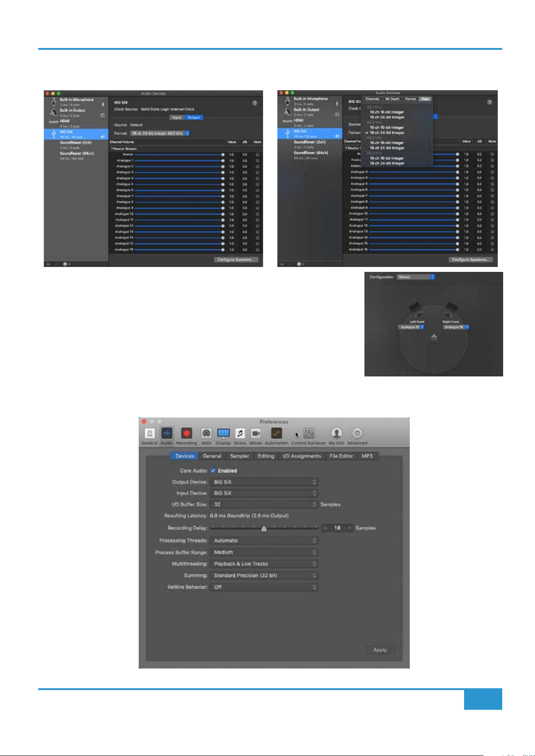Image resolution: width=535 pixels, height=756 pixels.
Task: Open My Info profile icon
Action: click(x=336, y=433)
